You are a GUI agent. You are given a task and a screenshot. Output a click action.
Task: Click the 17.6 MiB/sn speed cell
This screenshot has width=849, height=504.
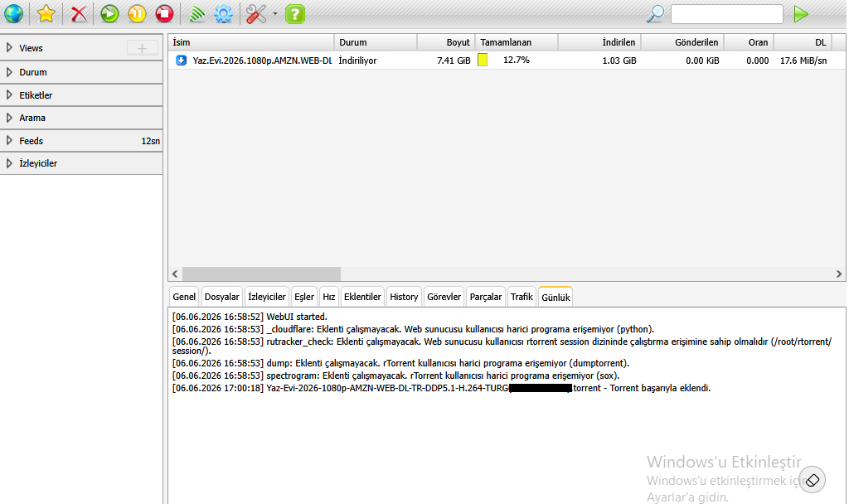(x=803, y=61)
